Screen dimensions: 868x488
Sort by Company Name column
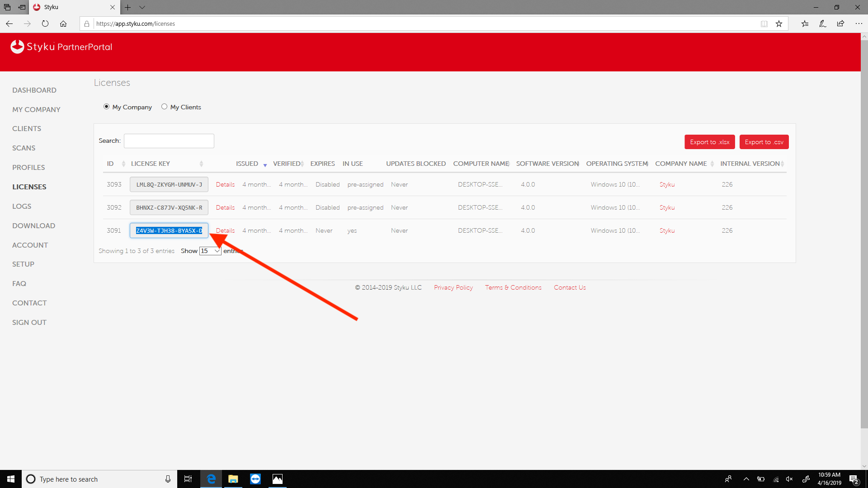pos(684,164)
